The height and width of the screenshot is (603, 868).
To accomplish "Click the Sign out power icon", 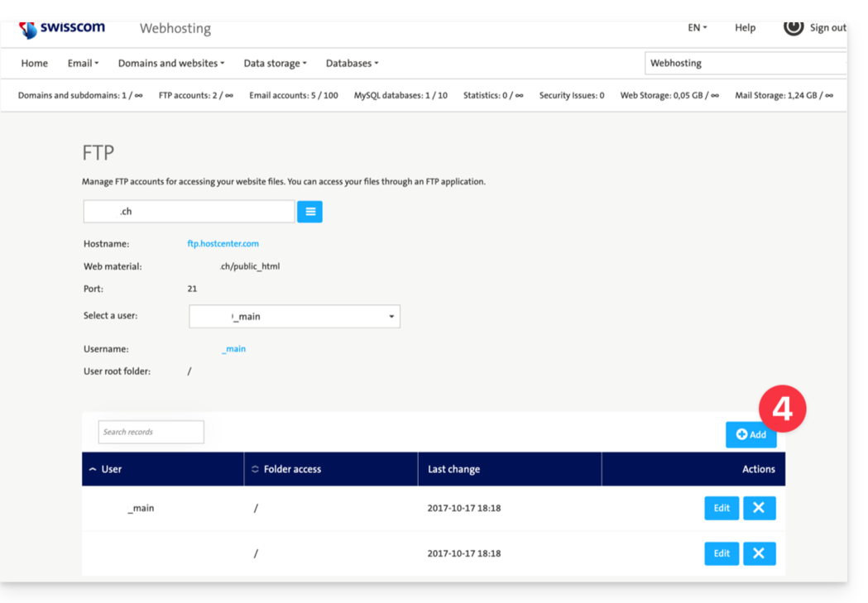I will (x=793, y=27).
